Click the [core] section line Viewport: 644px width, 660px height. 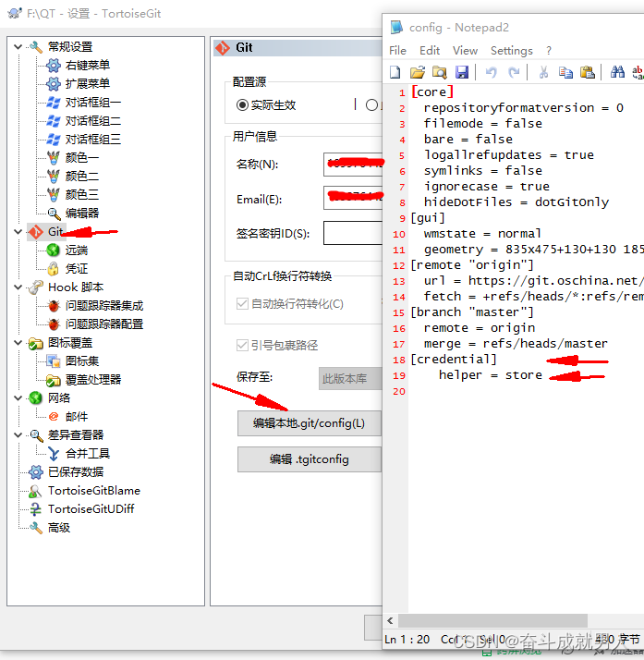point(432,92)
